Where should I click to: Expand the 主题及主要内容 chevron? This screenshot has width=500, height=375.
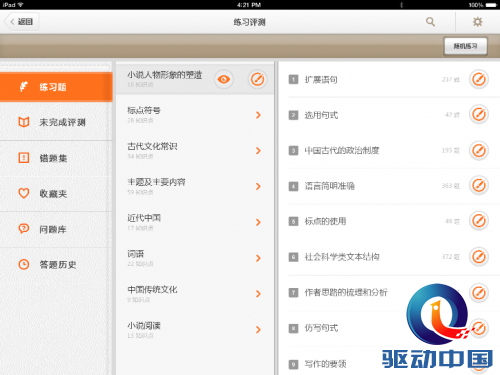tap(258, 186)
